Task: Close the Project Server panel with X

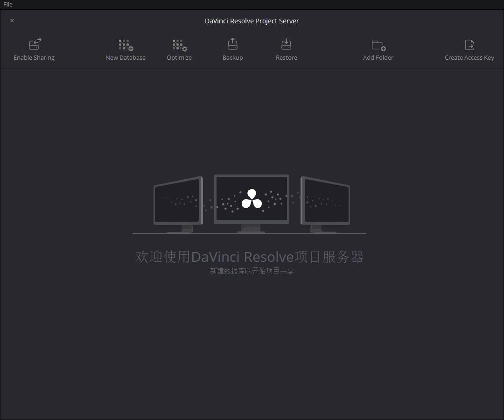Action: click(x=12, y=21)
